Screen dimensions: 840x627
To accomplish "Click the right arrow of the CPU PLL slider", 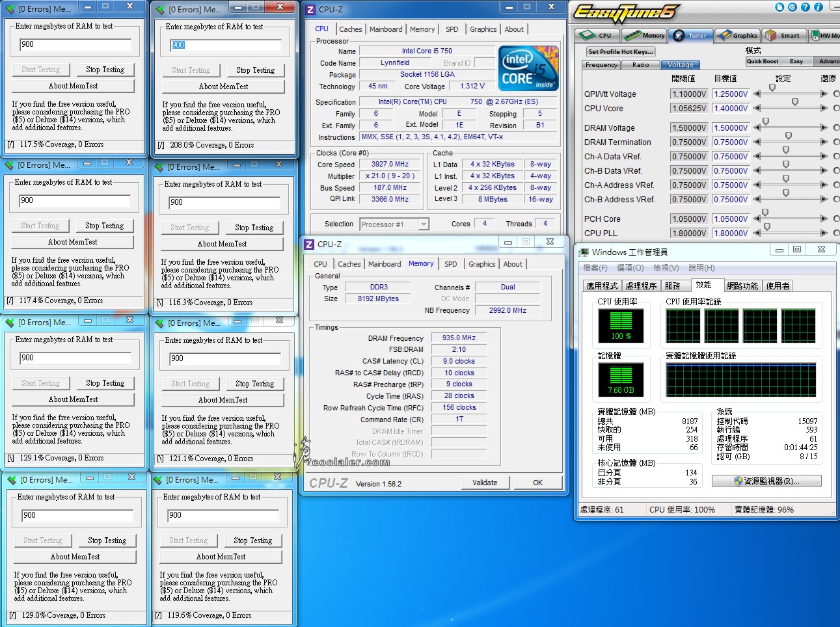I will (824, 233).
